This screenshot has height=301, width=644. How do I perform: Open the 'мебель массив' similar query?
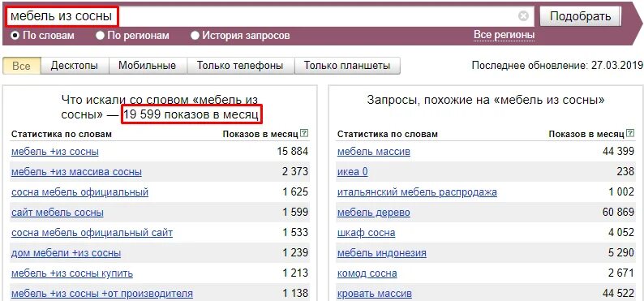pyautogui.click(x=374, y=152)
